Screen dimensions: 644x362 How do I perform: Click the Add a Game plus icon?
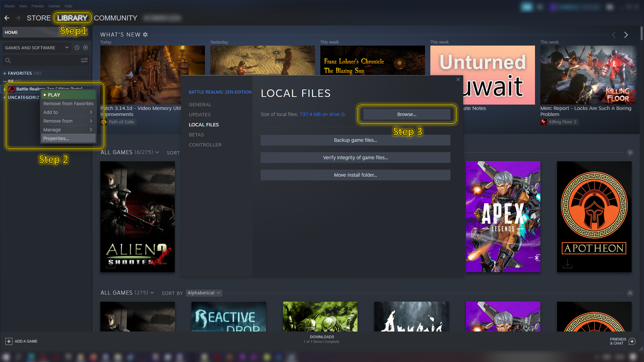9,341
